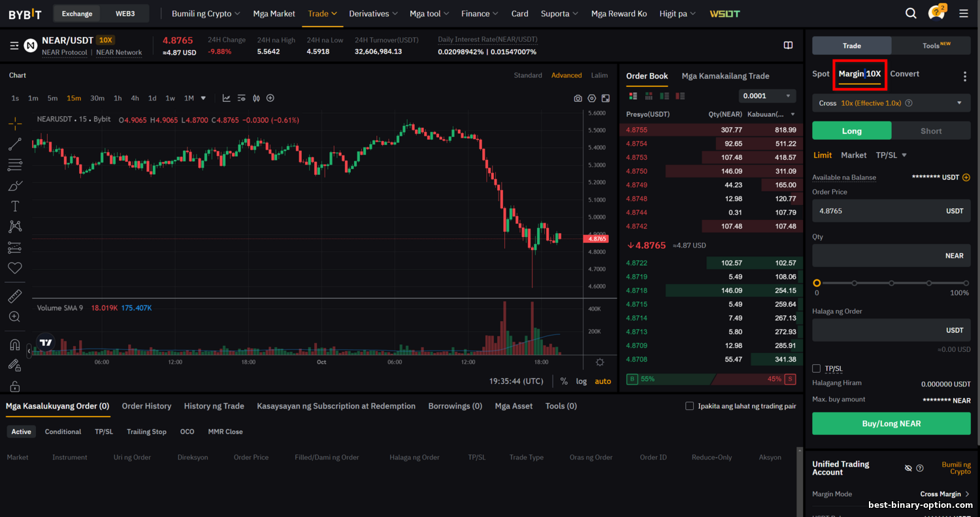Image resolution: width=980 pixels, height=517 pixels.
Task: Open the ruler measure tool
Action: (x=15, y=296)
